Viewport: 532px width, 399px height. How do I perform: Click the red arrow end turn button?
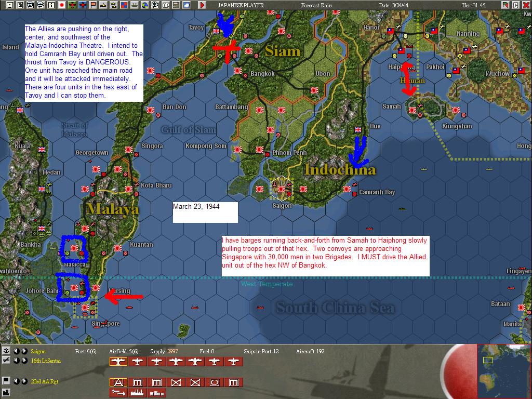[202, 5]
